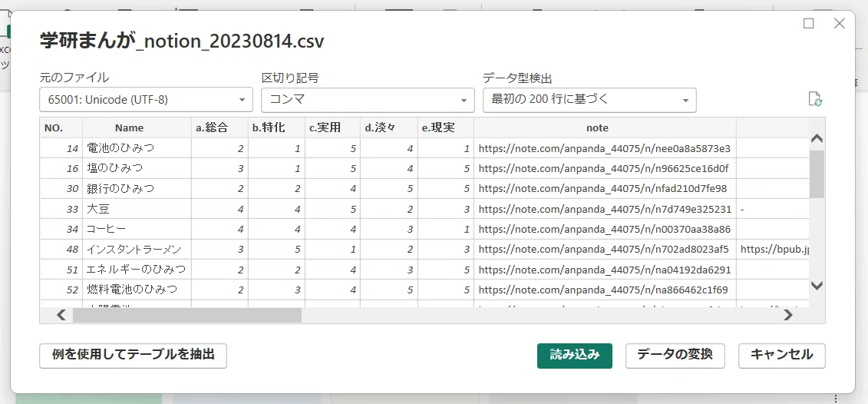Click the horizontal scrollbar left arrow
The width and height of the screenshot is (868, 404).
tap(61, 315)
